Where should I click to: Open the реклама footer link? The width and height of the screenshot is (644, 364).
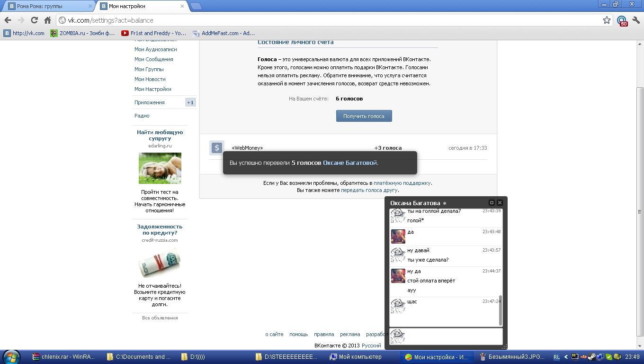[x=350, y=334]
